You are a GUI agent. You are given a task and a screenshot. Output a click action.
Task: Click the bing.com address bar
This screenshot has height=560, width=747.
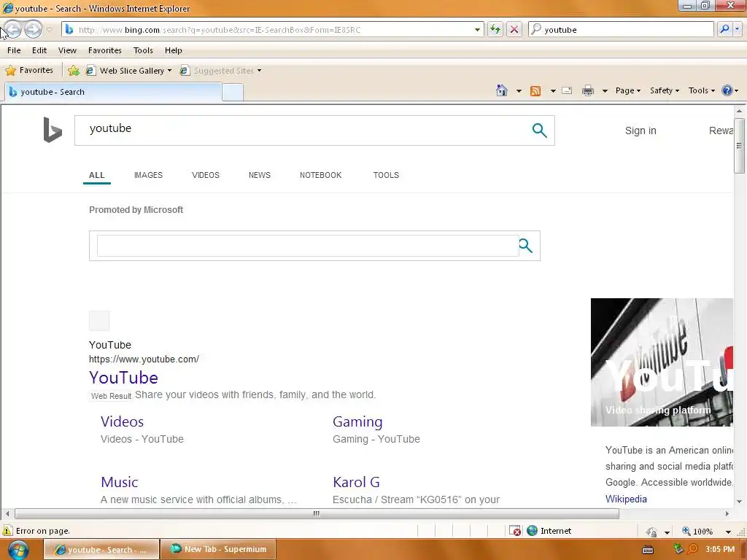tap(272, 29)
